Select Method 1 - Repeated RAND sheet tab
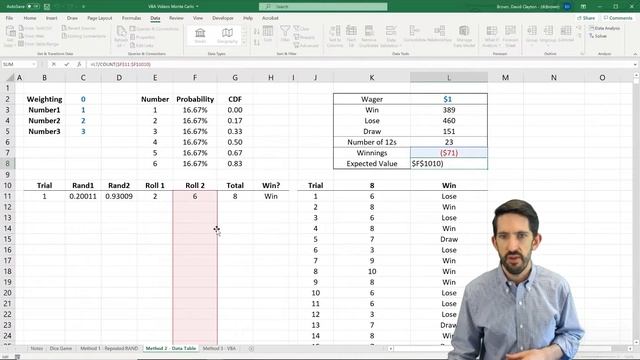The image size is (640, 360). tap(109, 349)
